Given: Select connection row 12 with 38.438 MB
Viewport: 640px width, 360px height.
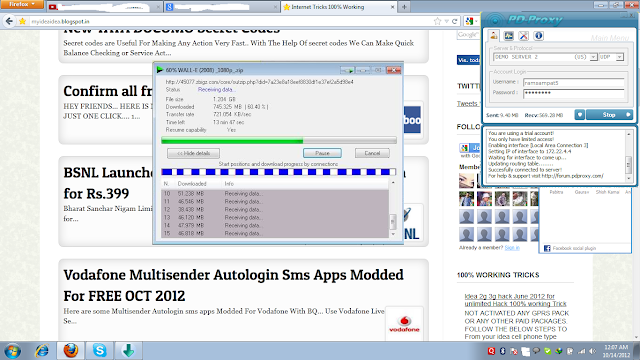Looking at the screenshot, I should (276, 209).
